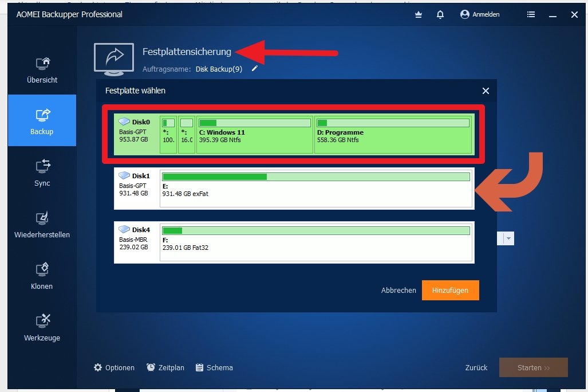Edit the task name with the pencil icon
This screenshot has width=588, height=392.
[255, 68]
